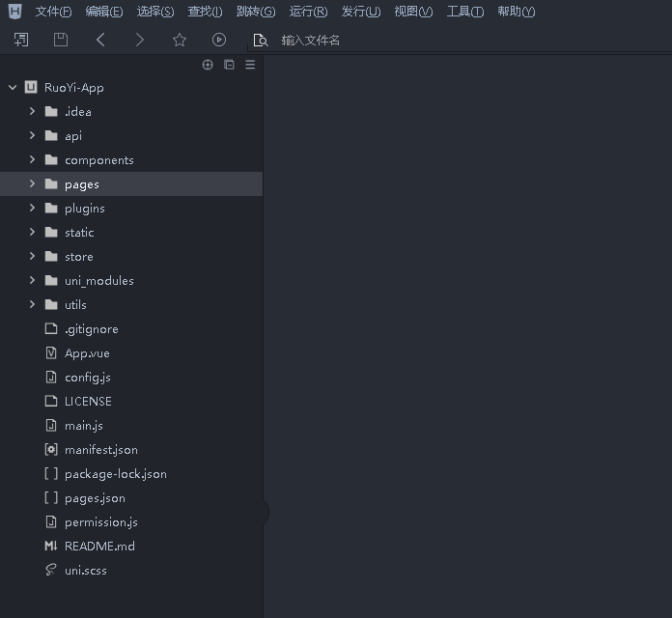Click the save file toolbar icon

click(x=61, y=40)
